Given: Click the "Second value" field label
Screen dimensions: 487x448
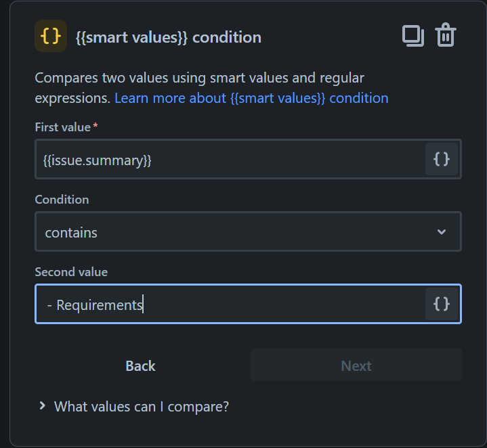Looking at the screenshot, I should pos(71,272).
